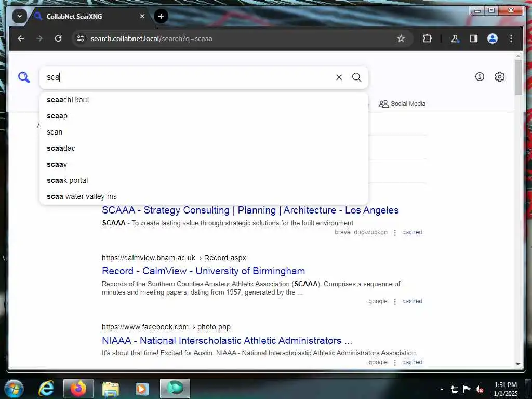Click 'brave' engine label on SCAAA result
Screen dimensions: 532x399
coord(342,232)
